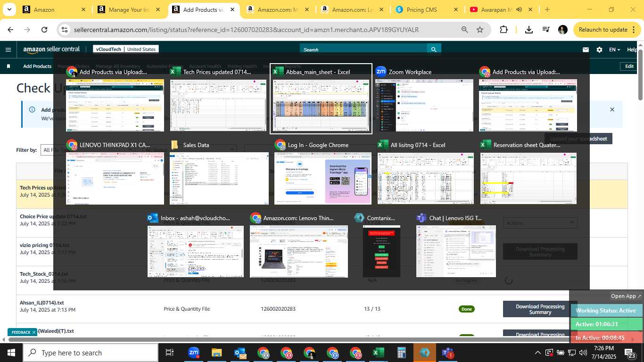The height and width of the screenshot is (362, 644).
Task: Reload the current page
Action: coord(44,30)
